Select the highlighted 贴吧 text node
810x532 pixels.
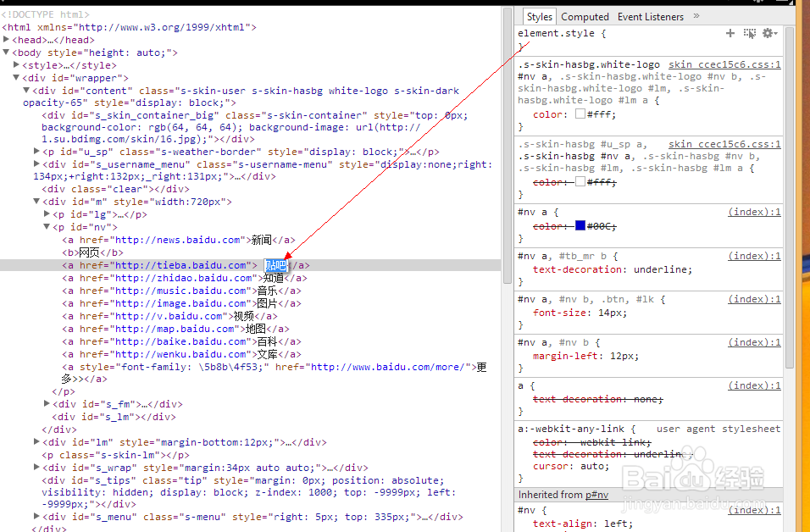coord(276,265)
